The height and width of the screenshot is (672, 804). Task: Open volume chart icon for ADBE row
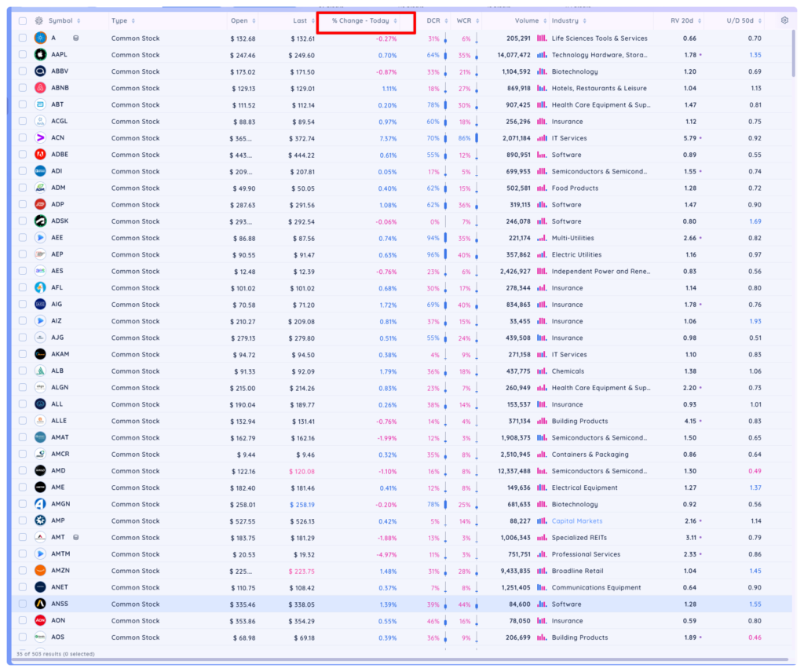click(x=542, y=155)
